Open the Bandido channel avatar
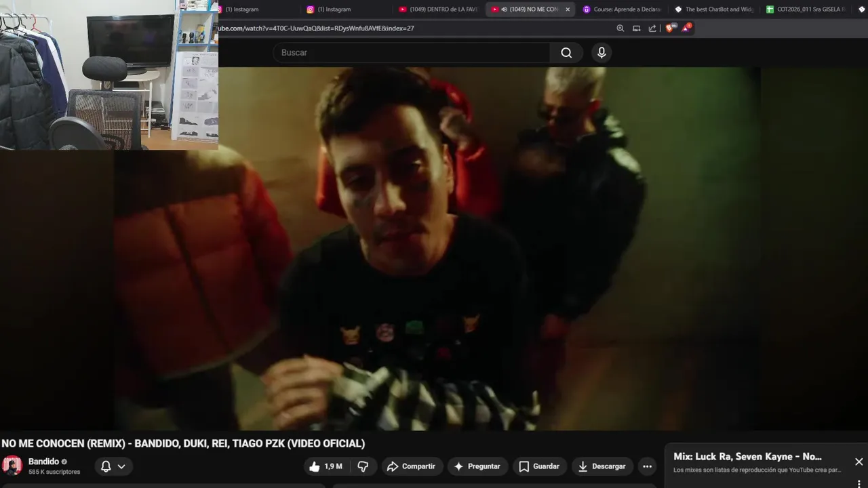This screenshot has width=868, height=488. [x=12, y=466]
